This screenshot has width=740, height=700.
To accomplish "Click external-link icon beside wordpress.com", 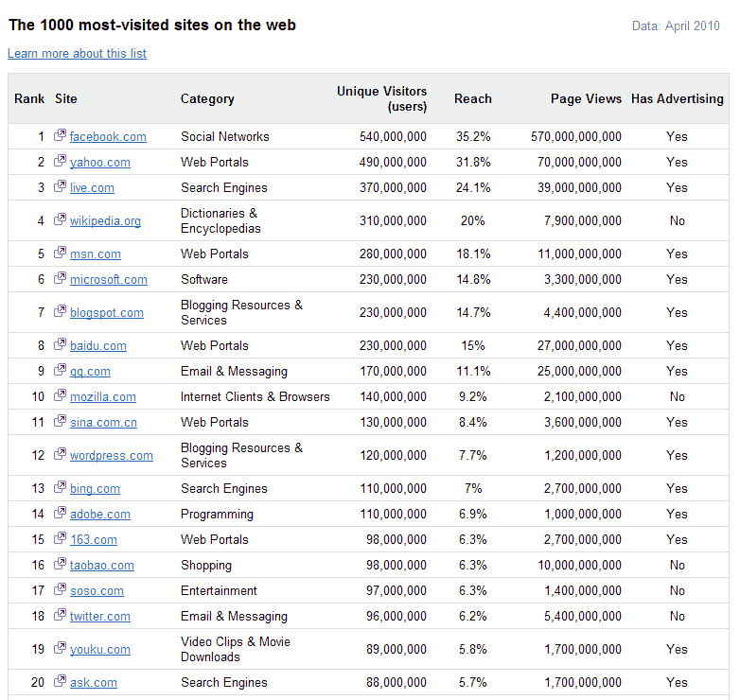I will pos(60,454).
